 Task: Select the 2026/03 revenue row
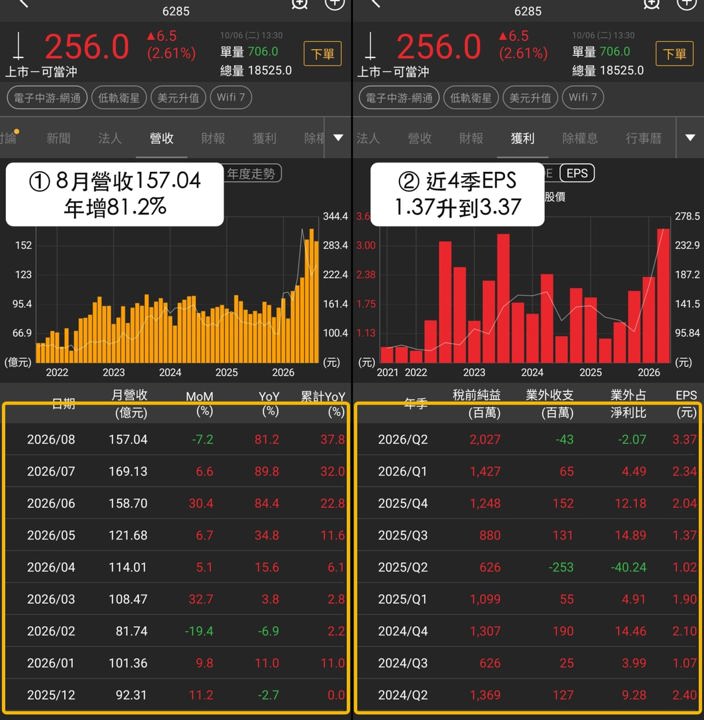point(176,599)
